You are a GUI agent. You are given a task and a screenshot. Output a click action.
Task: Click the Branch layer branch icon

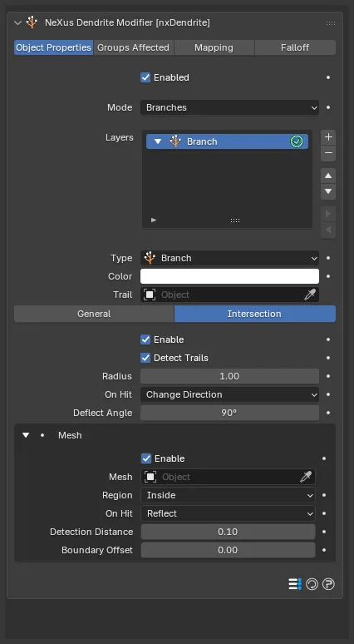(x=175, y=141)
